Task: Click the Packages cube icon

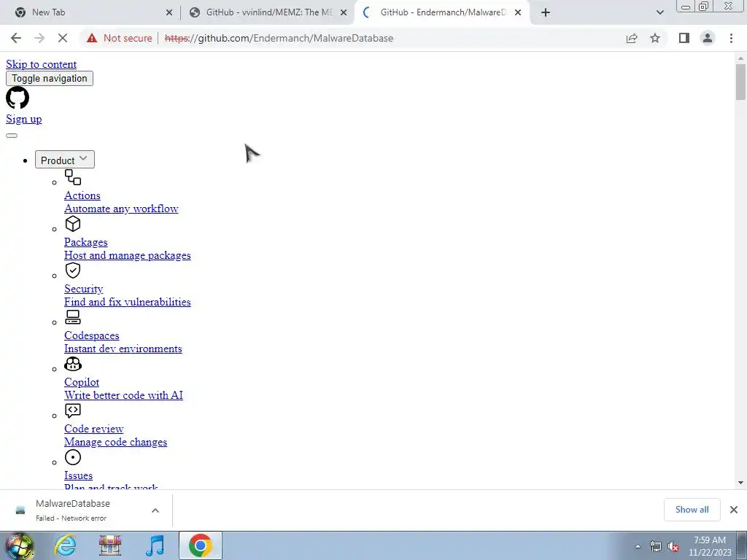Action: point(73,224)
